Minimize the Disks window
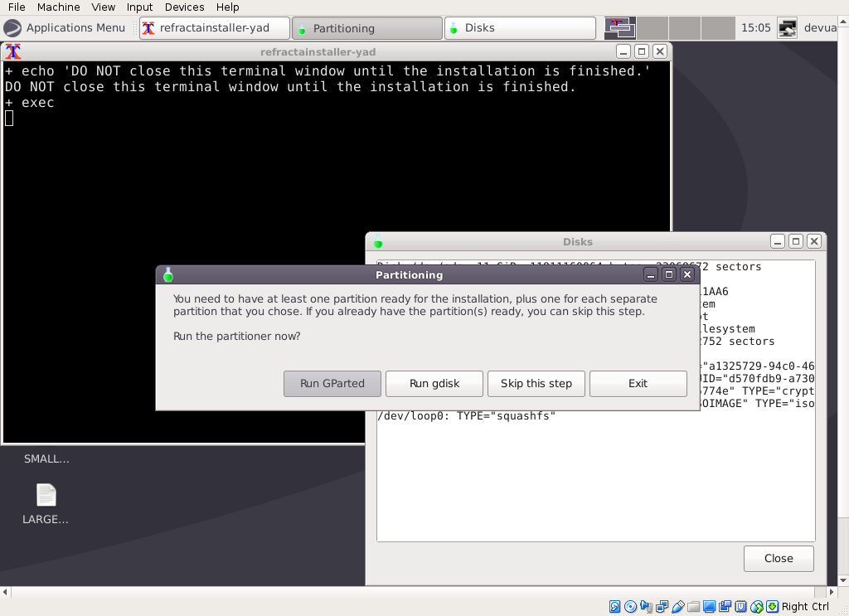 [x=778, y=241]
